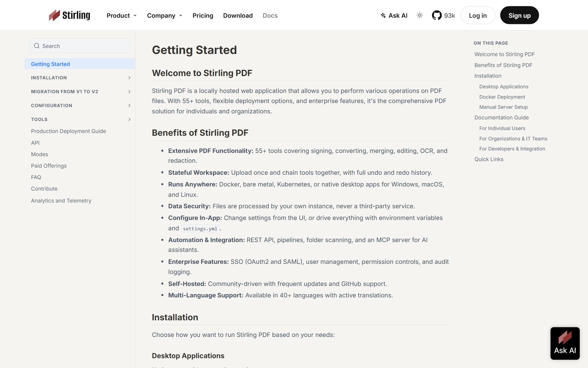Image resolution: width=588 pixels, height=368 pixels.
Task: Jump to Welcome to Stirling PDF in TOC
Action: (x=505, y=54)
